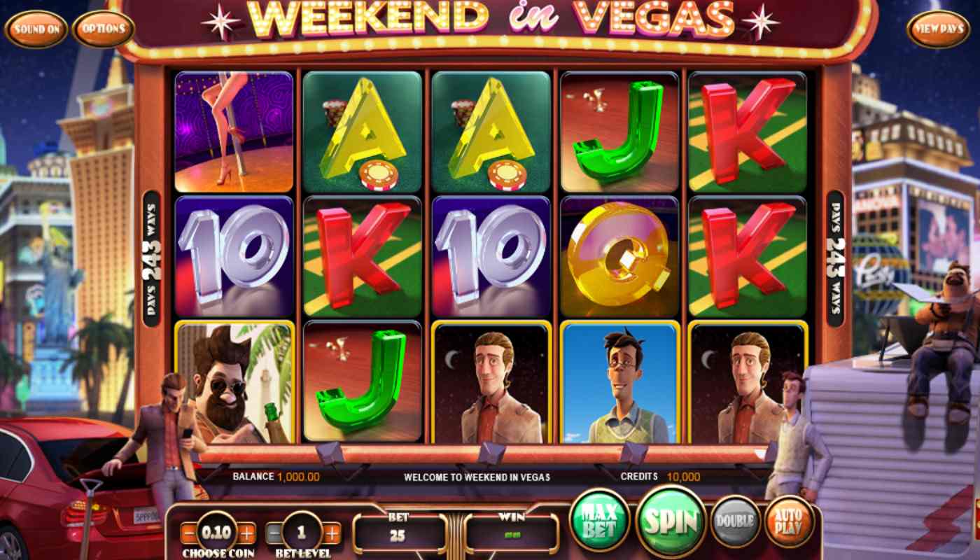This screenshot has height=560, width=980.
Task: Click the green J symbol in top row
Action: [x=619, y=132]
